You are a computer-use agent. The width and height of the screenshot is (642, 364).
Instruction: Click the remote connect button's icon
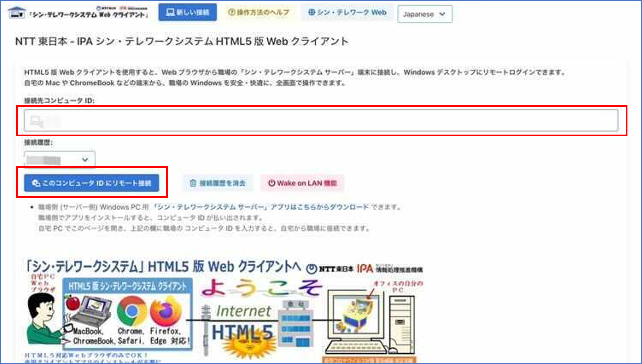(36, 183)
